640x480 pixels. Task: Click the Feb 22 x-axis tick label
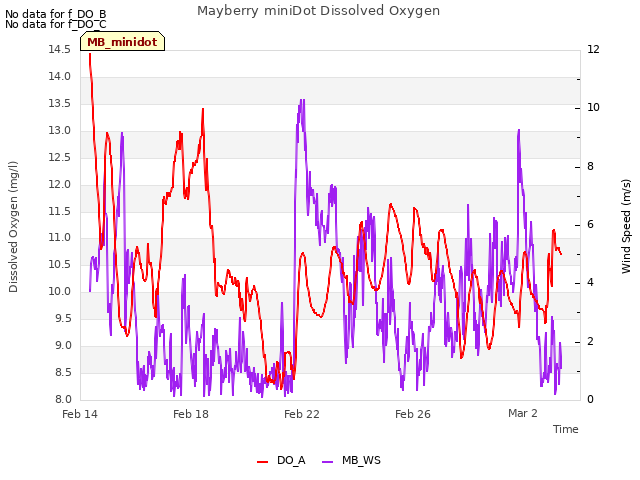click(302, 414)
